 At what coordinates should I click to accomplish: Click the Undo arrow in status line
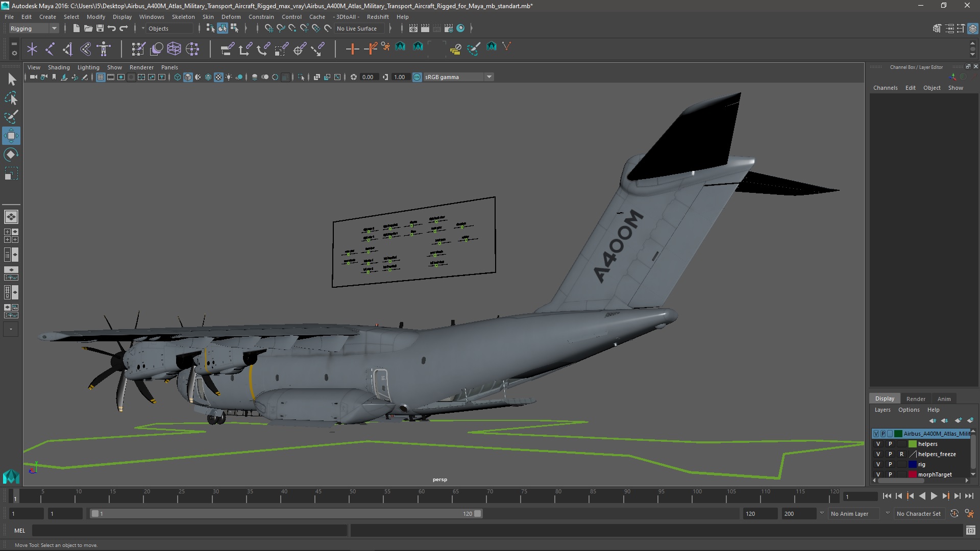coord(112,29)
